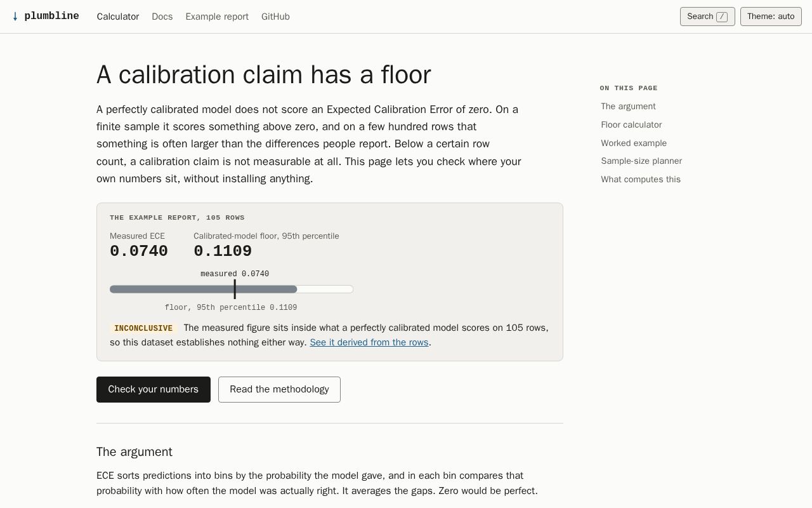
Task: Click the plumbline site name
Action: click(51, 17)
